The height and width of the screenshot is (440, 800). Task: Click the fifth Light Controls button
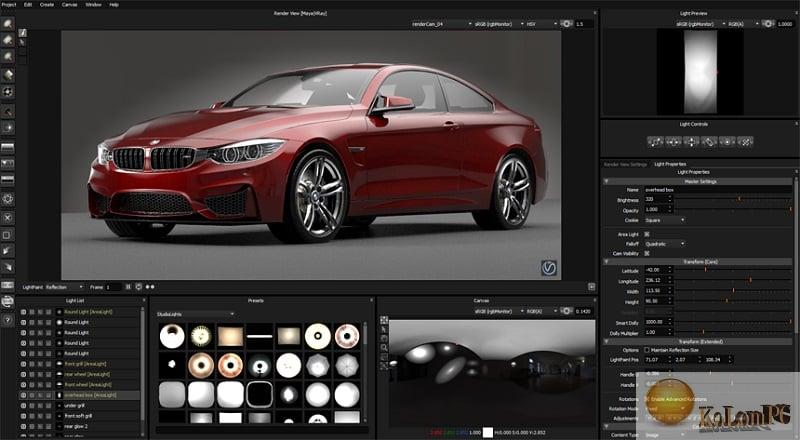coord(728,142)
